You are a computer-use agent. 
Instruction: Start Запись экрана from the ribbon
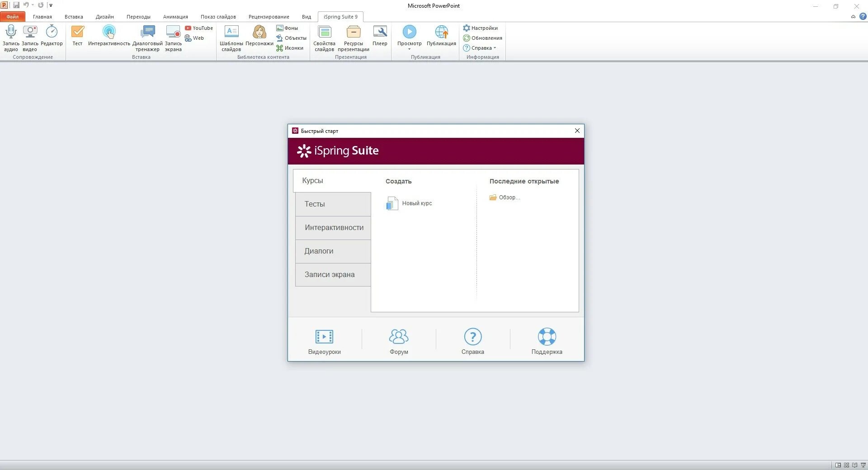[x=173, y=38]
